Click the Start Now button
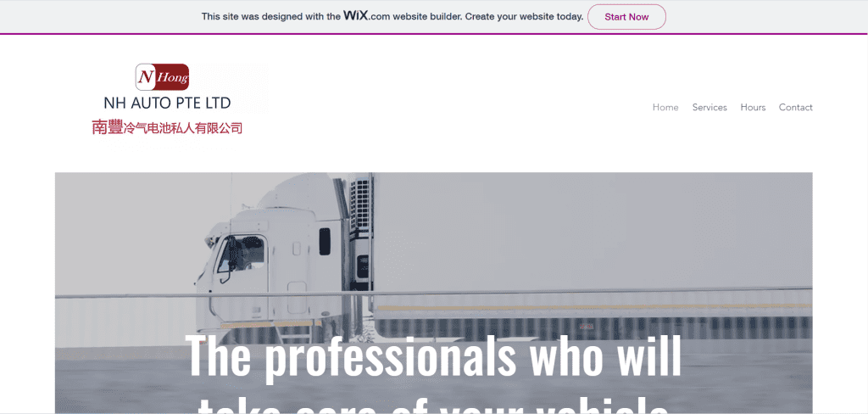Viewport: 868px width, 414px height. [626, 17]
